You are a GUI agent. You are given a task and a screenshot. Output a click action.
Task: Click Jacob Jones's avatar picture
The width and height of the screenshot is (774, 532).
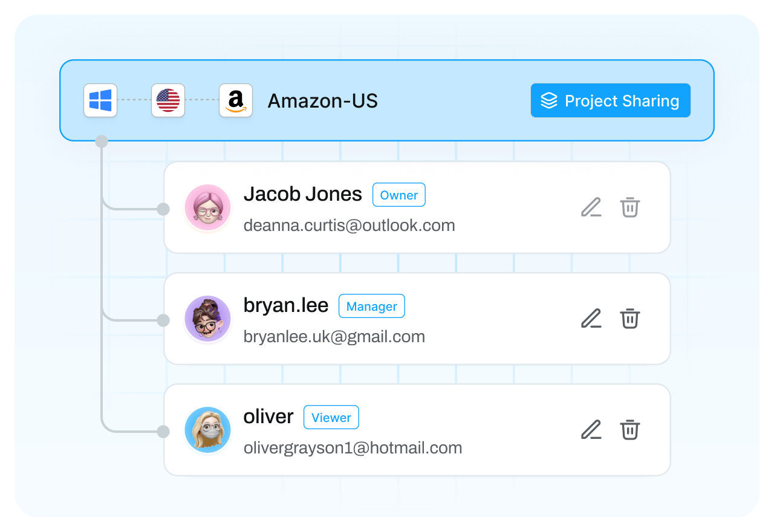(x=207, y=207)
